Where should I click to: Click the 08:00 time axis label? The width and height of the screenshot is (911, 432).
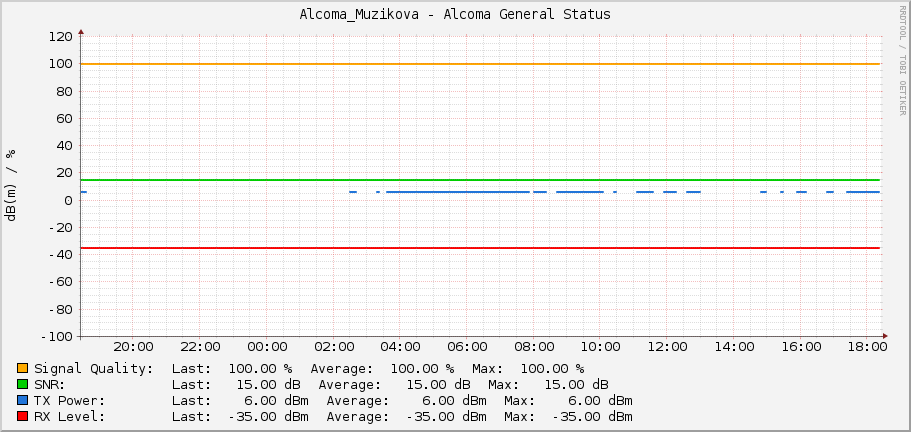pyautogui.click(x=535, y=347)
